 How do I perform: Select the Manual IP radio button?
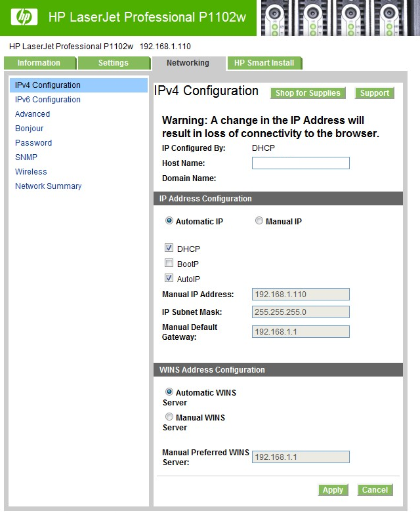[x=259, y=221]
